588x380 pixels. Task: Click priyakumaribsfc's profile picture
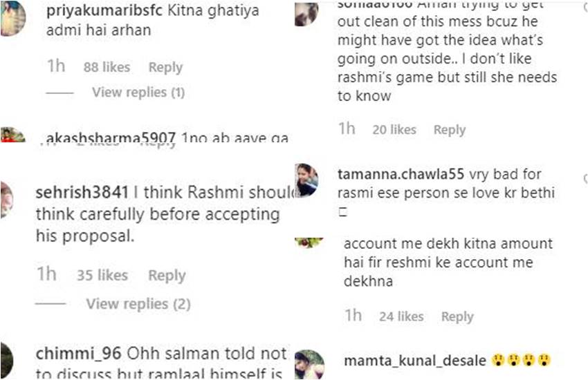[12, 19]
